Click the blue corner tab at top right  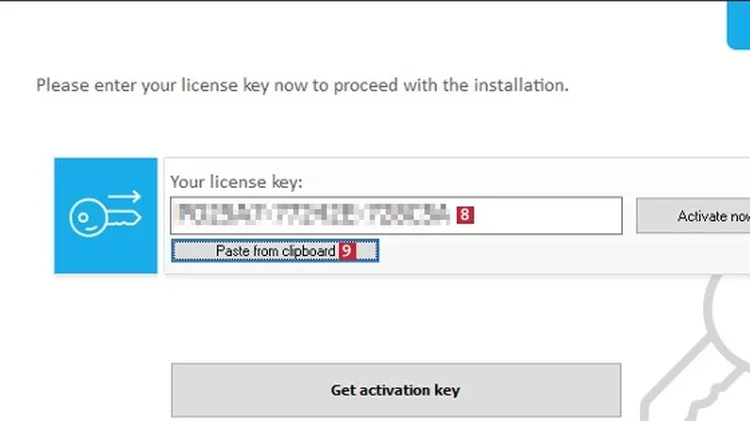(738, 25)
